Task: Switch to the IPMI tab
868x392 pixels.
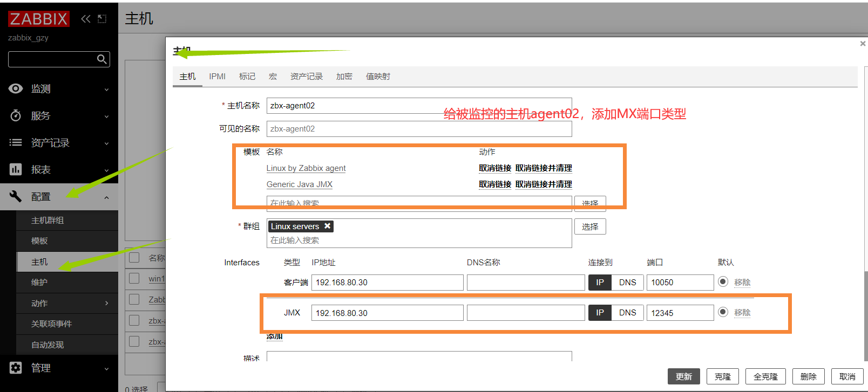Action: click(218, 77)
